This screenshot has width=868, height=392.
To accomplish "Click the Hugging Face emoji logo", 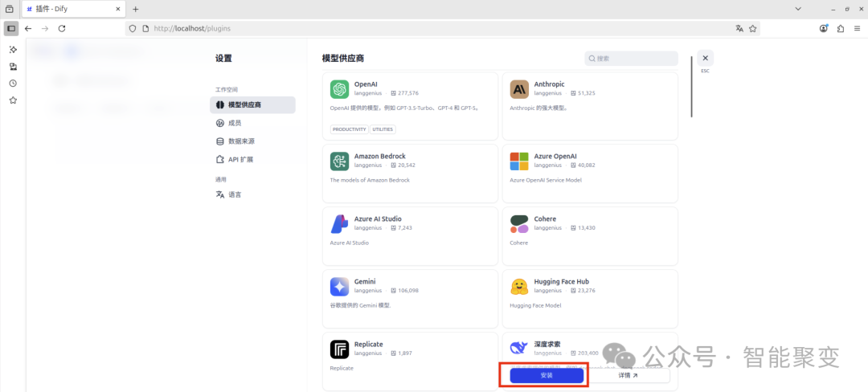I will coord(519,287).
